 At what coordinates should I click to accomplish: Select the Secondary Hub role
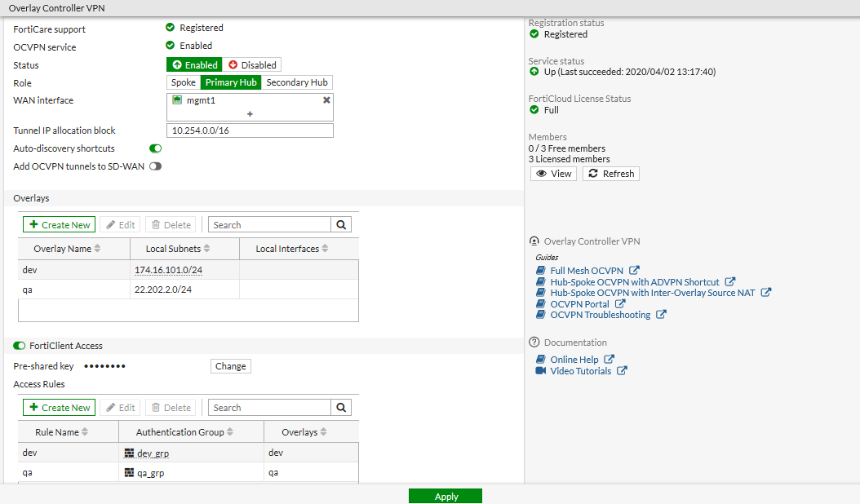pyautogui.click(x=297, y=82)
